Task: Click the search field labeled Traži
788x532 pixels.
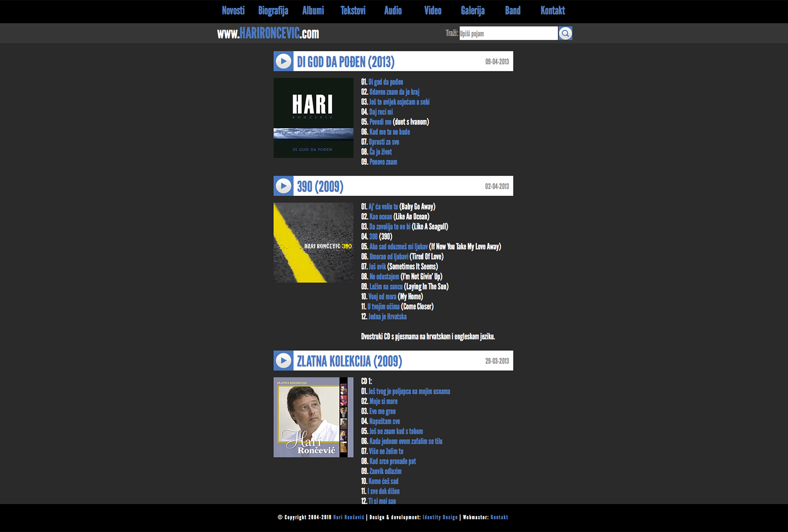Action: (x=508, y=33)
